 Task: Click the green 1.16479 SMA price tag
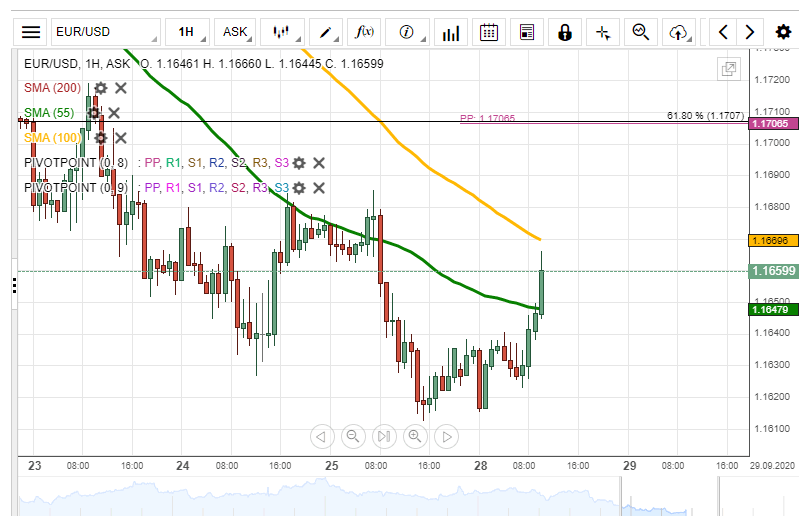pyautogui.click(x=773, y=309)
